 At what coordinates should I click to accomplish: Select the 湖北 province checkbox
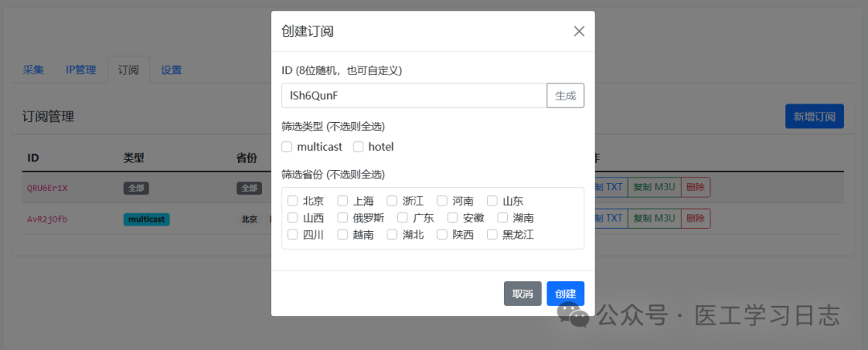click(392, 234)
